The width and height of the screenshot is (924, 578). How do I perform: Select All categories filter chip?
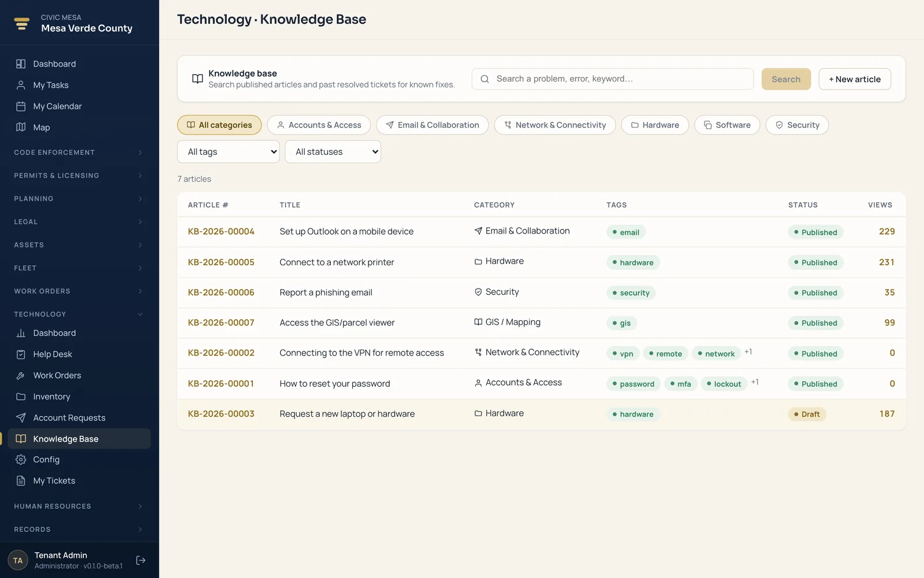[x=219, y=125]
